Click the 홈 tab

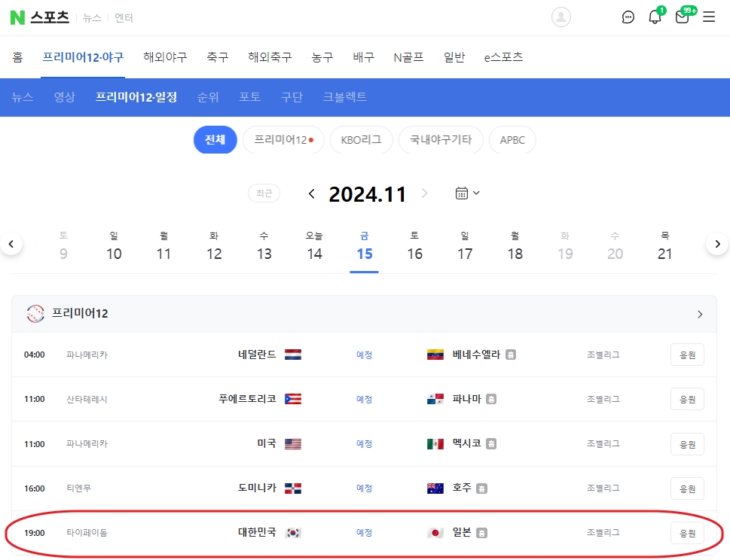[x=17, y=57]
